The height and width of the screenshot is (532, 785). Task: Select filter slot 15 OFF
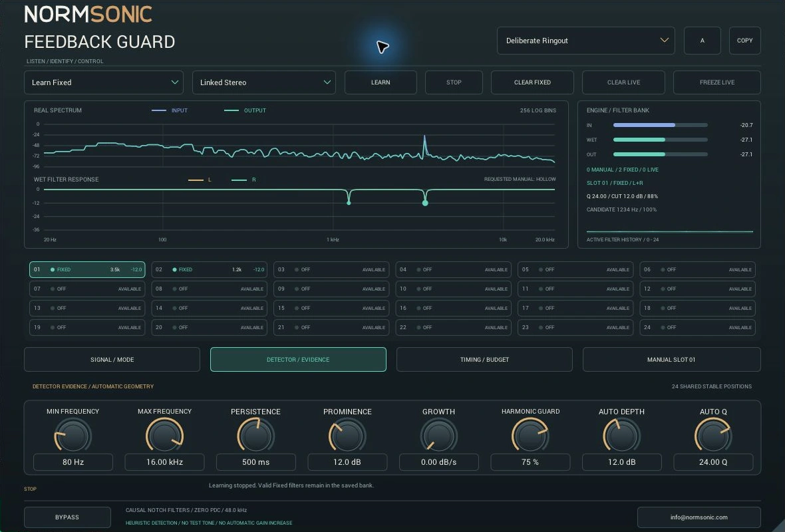pos(331,308)
